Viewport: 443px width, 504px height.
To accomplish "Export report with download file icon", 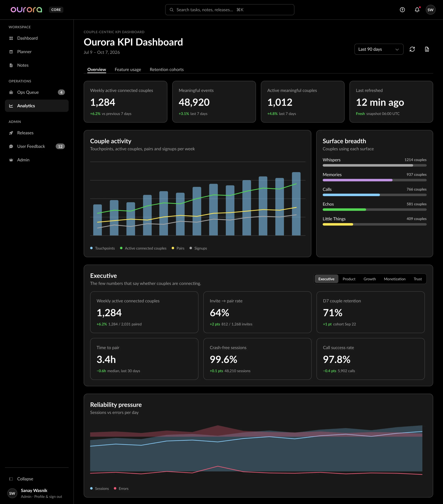I will click(427, 49).
